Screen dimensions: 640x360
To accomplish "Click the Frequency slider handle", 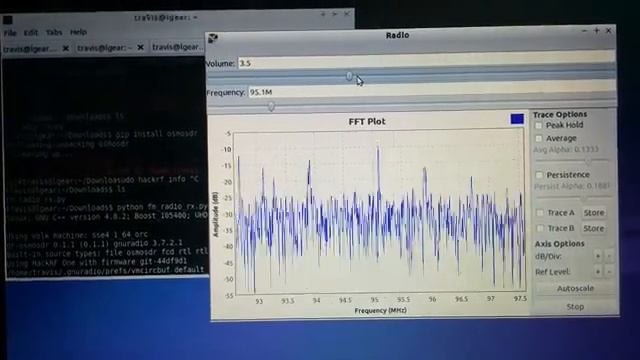I will [271, 107].
